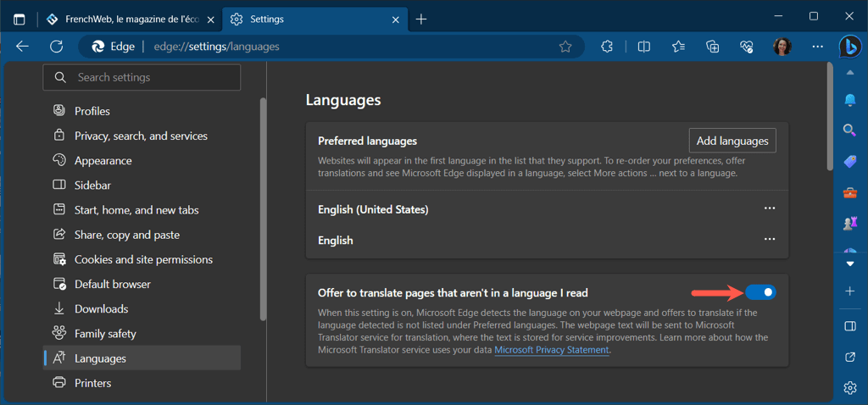The width and height of the screenshot is (868, 405).
Task: Open Settings and more ellipsis menu
Action: tap(817, 47)
